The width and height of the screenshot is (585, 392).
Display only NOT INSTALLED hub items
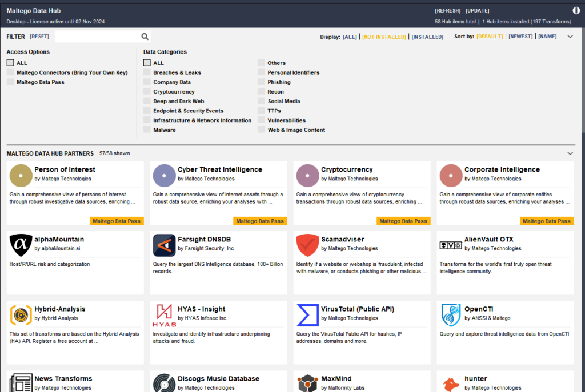point(384,37)
